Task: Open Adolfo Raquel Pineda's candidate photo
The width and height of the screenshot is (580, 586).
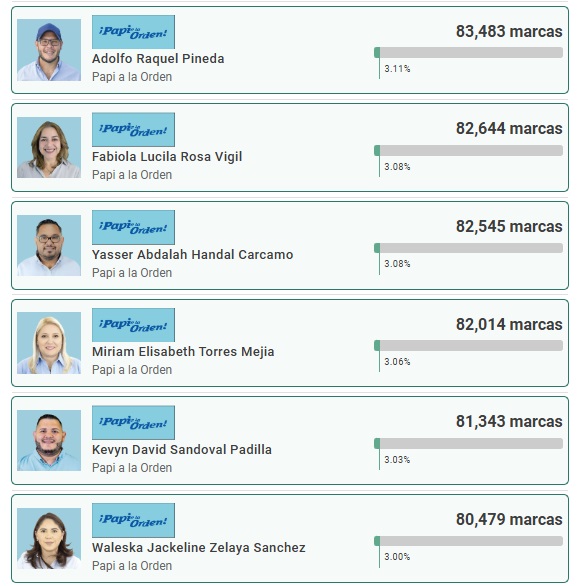Action: (x=49, y=50)
